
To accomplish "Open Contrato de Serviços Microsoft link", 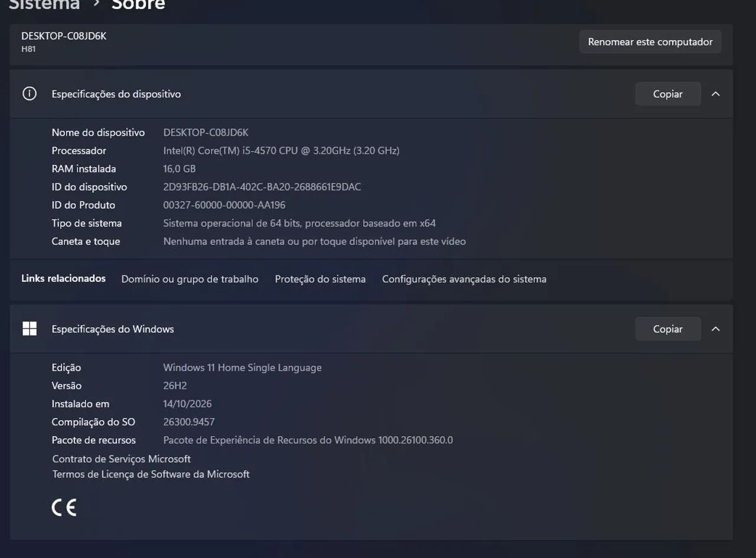I will [122, 459].
